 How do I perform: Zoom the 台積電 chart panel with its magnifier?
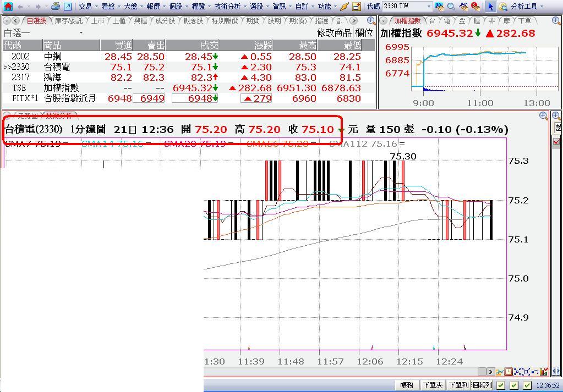544,115
